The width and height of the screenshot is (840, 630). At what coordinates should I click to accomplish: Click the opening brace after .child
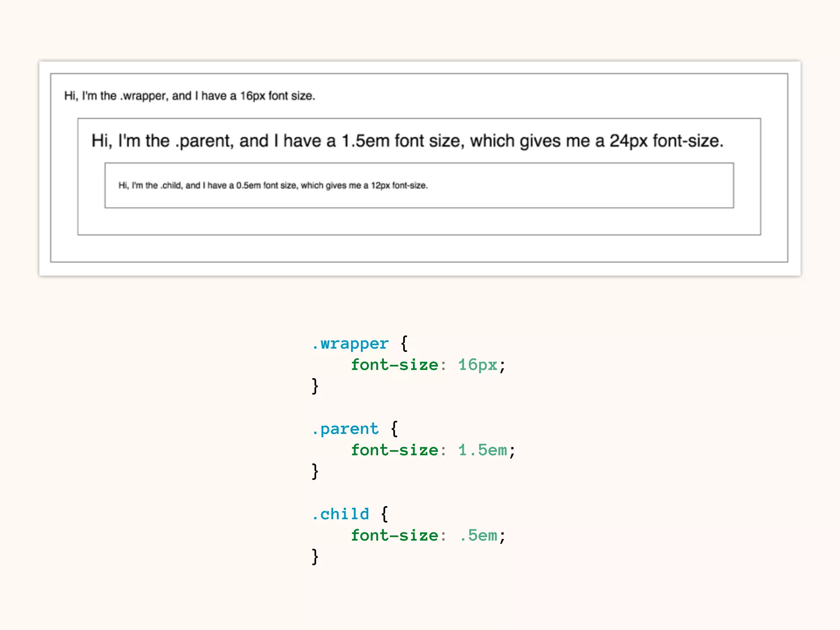384,514
